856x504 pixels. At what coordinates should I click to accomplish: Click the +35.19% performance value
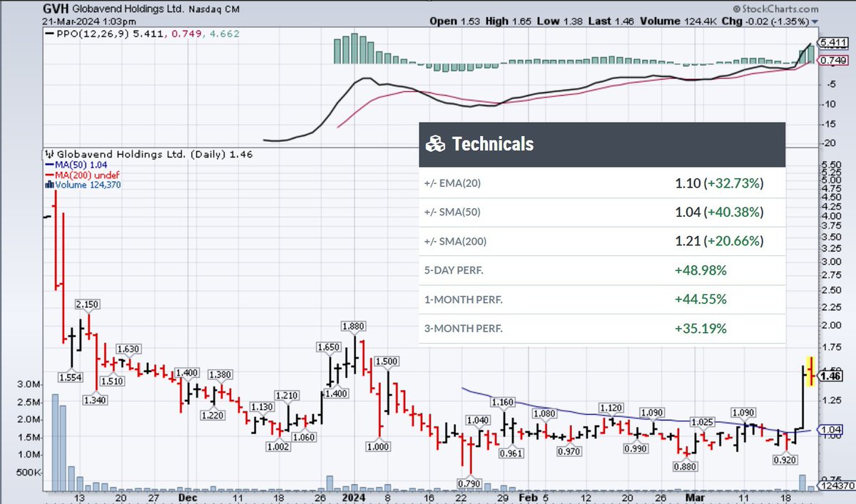tap(700, 329)
